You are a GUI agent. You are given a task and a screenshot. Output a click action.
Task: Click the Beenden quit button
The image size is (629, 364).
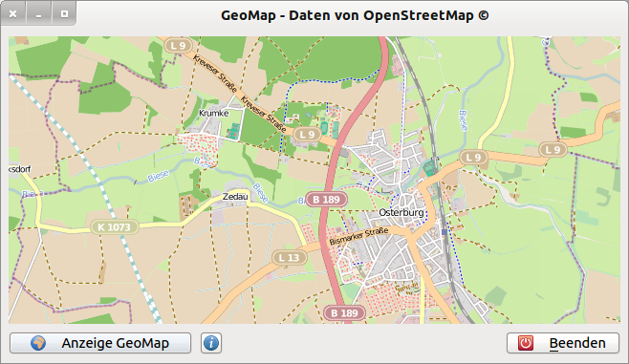[x=563, y=343]
